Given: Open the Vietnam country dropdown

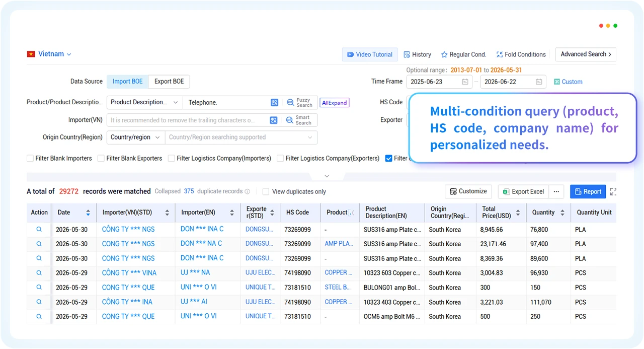Looking at the screenshot, I should pos(49,54).
